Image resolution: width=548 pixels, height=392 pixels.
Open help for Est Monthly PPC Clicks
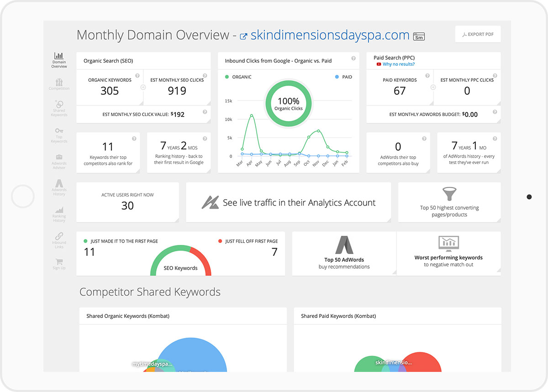pos(495,76)
